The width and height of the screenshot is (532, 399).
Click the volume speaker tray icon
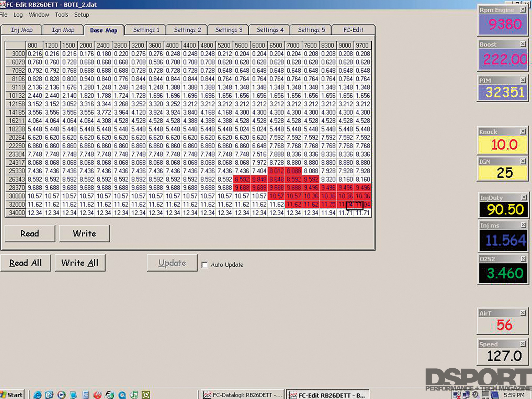[476, 395]
